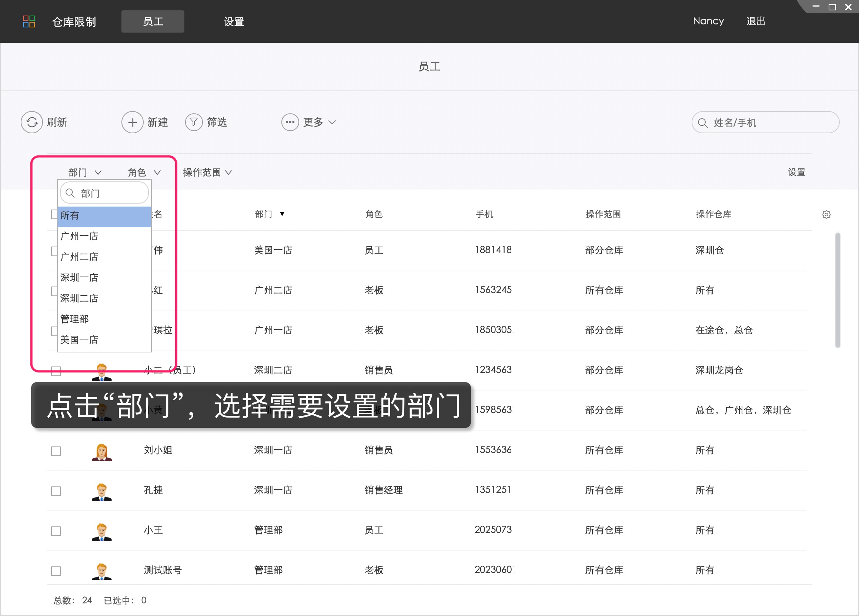The width and height of the screenshot is (859, 616).
Task: Switch to the 员工 tab
Action: 153,21
